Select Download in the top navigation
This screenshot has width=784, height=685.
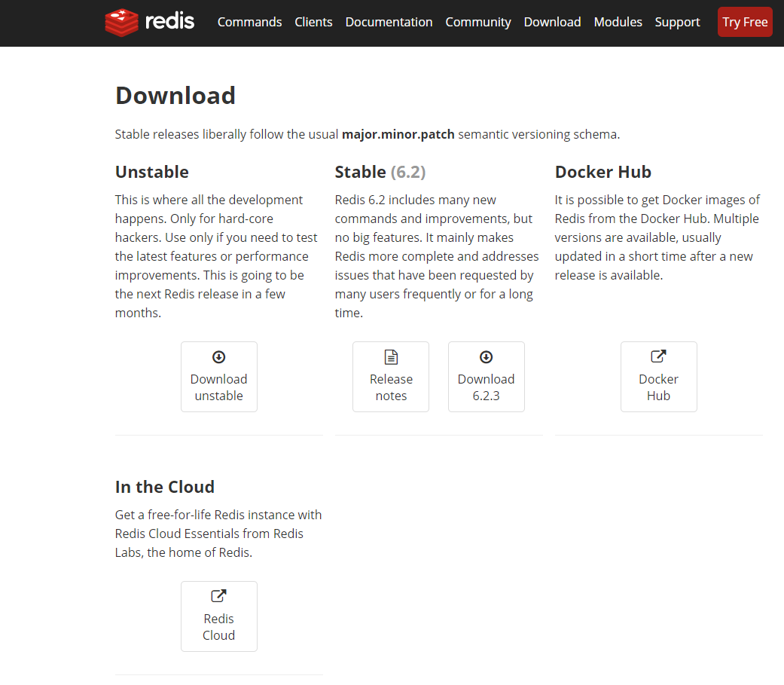tap(553, 22)
